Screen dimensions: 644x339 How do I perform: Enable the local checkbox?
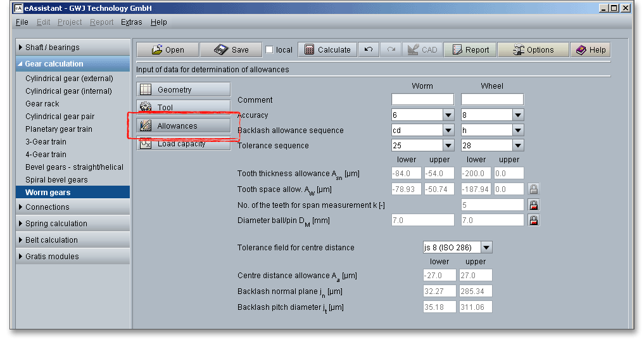pos(270,50)
